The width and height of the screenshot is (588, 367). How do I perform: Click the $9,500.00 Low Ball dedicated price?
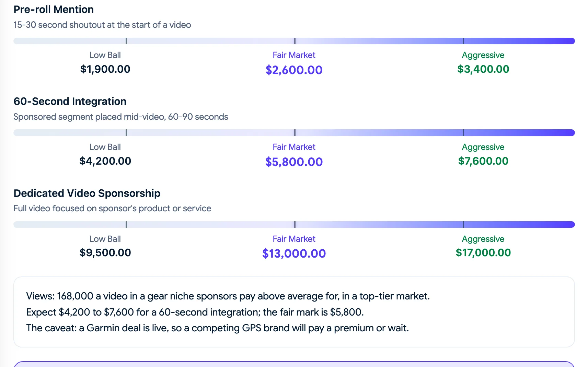coord(105,252)
